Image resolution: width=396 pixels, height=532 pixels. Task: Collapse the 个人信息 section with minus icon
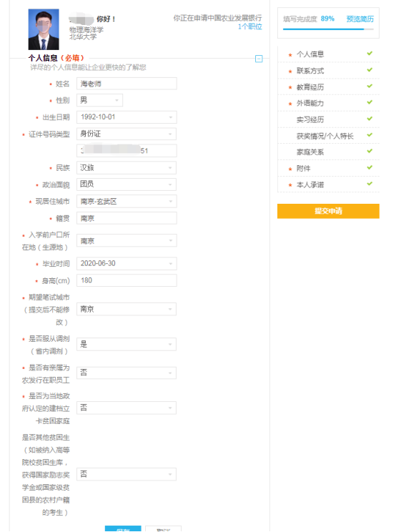259,59
